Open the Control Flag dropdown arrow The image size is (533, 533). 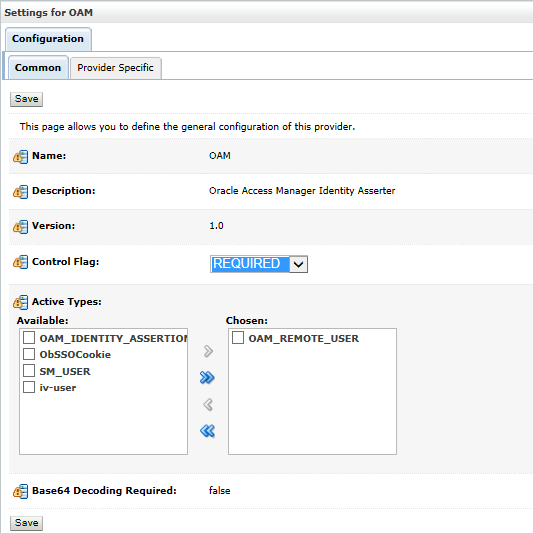point(298,264)
